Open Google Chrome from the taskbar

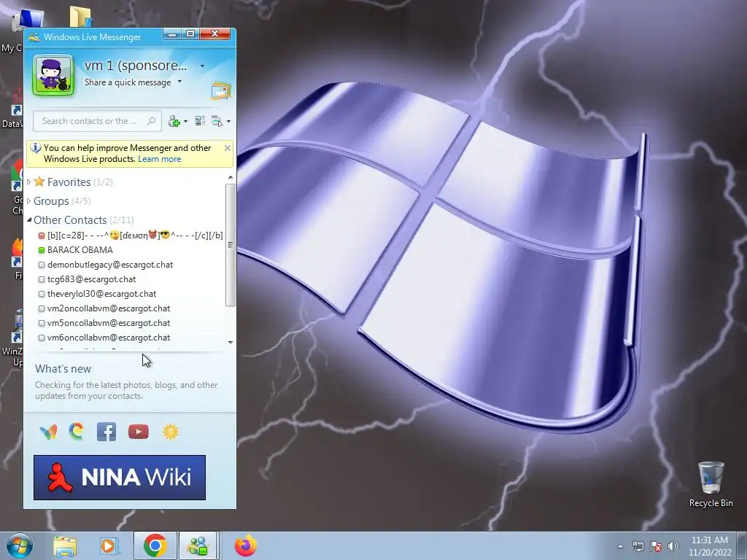click(x=155, y=545)
